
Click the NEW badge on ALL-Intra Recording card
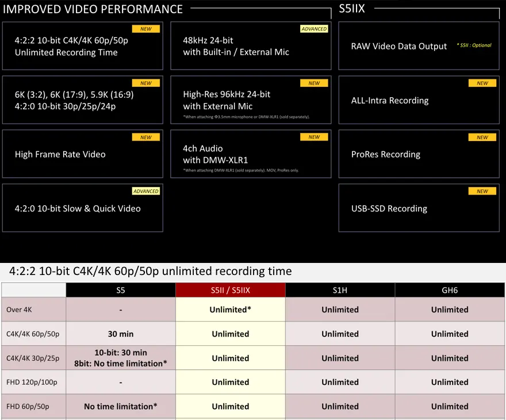pyautogui.click(x=482, y=83)
